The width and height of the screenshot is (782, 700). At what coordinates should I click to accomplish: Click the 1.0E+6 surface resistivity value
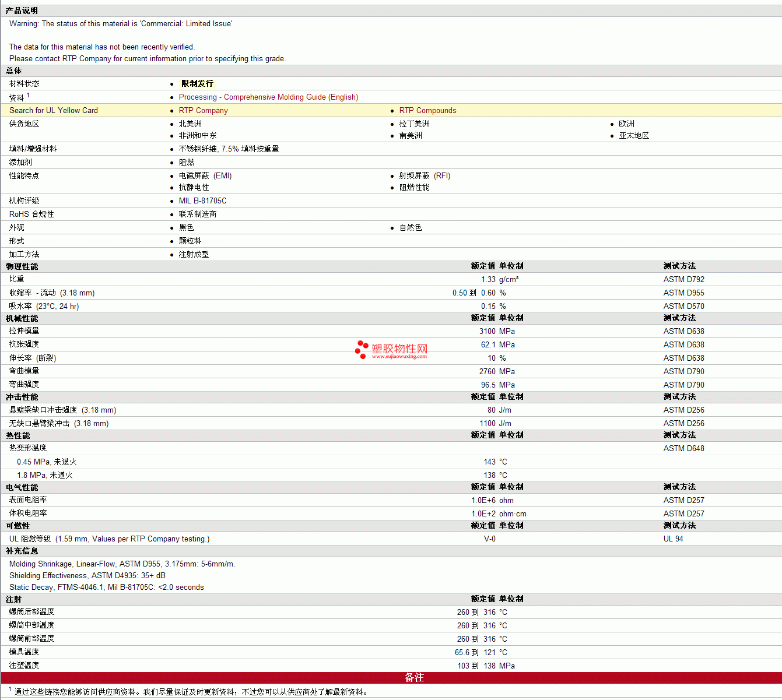pos(483,501)
